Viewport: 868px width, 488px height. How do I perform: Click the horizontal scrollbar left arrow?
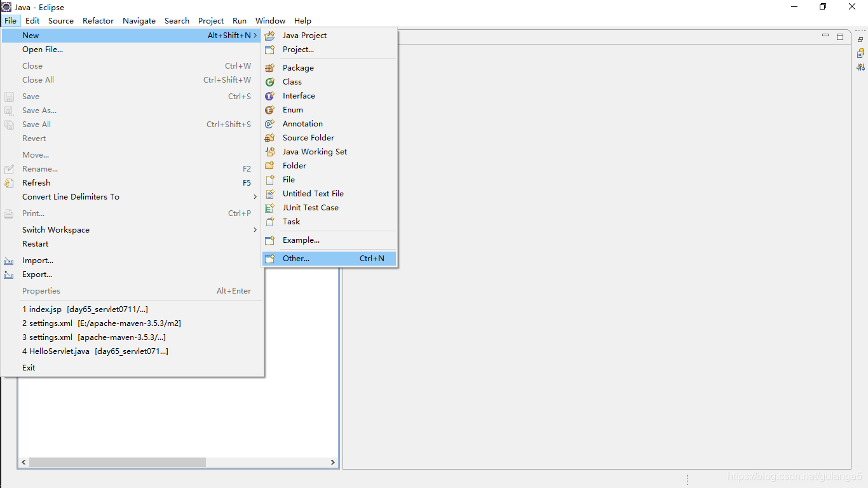pyautogui.click(x=24, y=463)
